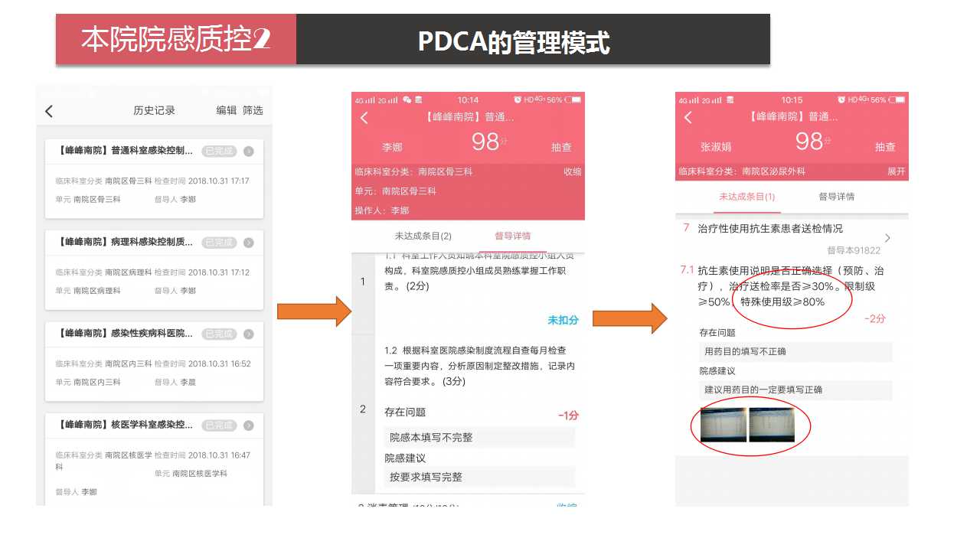
Task: Click item 1.2 description text
Action: [x=479, y=365]
